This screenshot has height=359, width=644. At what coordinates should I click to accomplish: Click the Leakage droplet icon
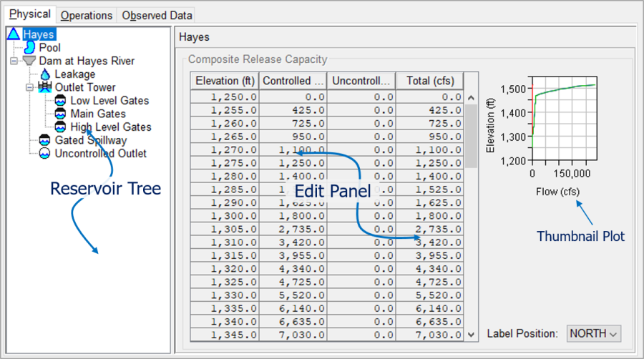45,74
